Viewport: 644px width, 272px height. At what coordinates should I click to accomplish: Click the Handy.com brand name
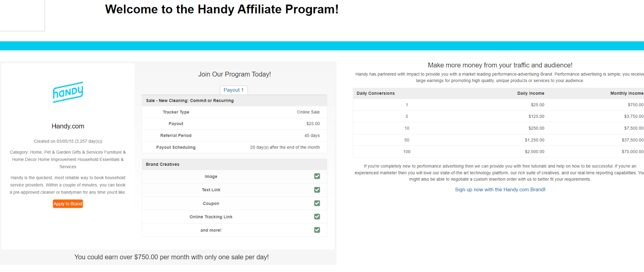pyautogui.click(x=68, y=126)
